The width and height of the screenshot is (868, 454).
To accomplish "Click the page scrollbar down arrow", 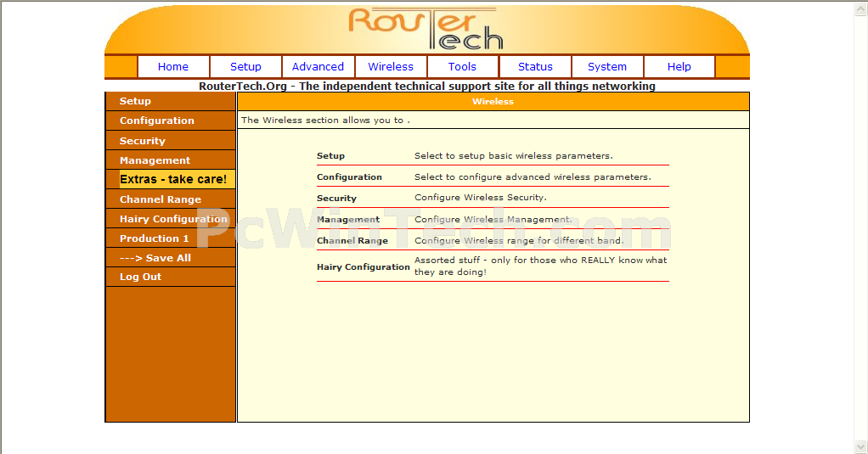I will [861, 447].
